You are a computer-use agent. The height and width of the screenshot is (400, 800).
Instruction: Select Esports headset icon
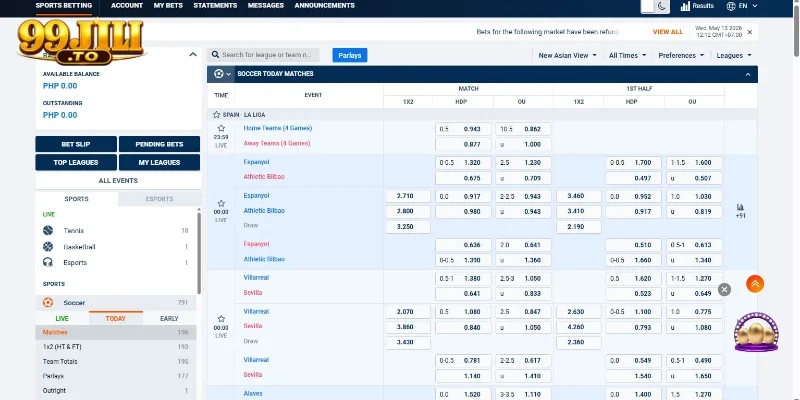[x=48, y=263]
